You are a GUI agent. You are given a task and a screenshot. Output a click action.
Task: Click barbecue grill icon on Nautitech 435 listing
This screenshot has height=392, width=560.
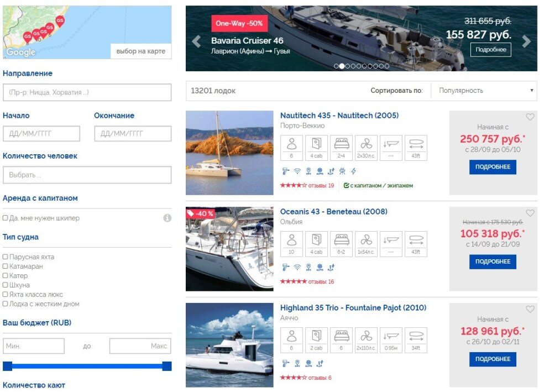point(342,171)
